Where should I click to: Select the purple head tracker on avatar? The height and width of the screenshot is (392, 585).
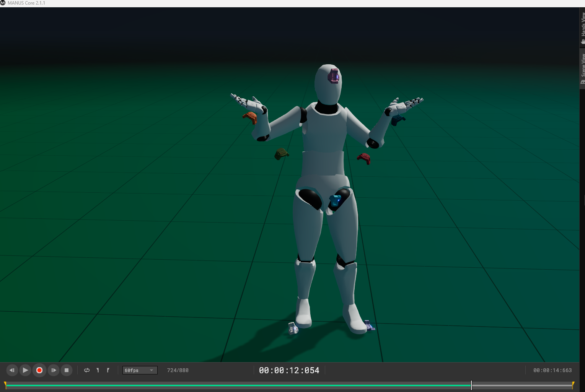click(x=334, y=76)
